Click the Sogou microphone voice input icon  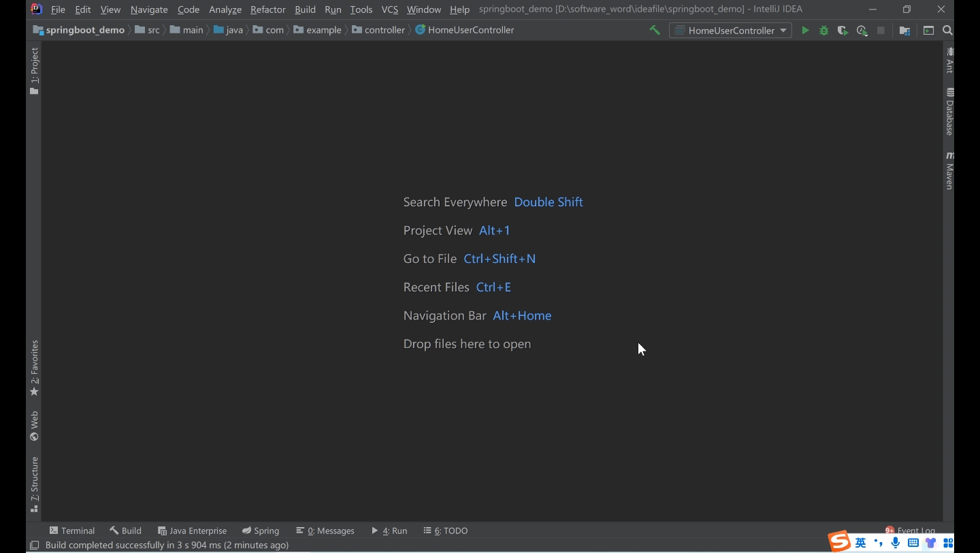(x=896, y=543)
